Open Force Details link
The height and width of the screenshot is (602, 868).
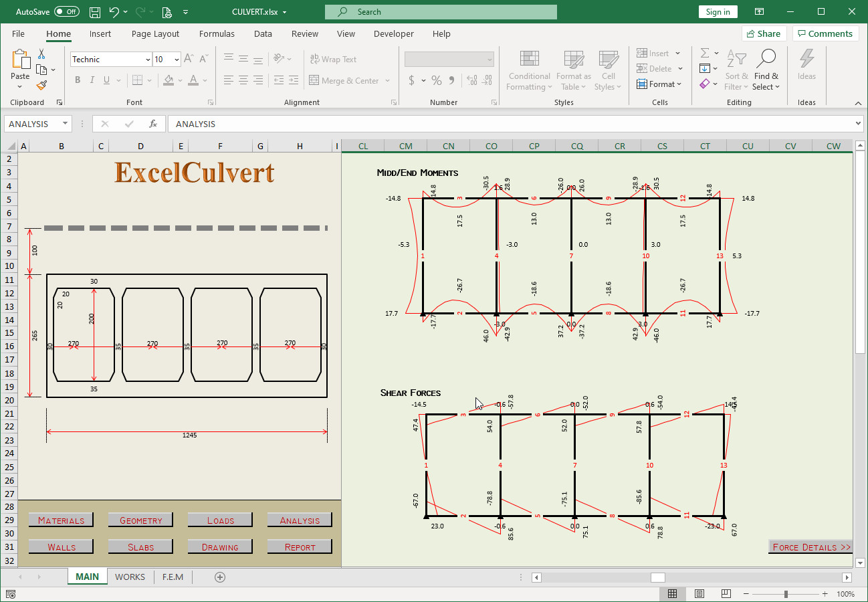(810, 546)
